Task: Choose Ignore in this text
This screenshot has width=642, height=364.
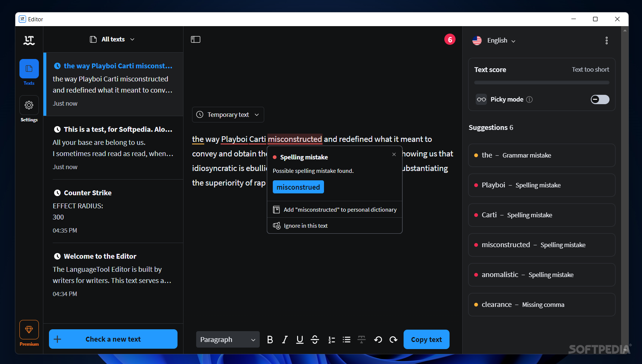Action: 335,225
